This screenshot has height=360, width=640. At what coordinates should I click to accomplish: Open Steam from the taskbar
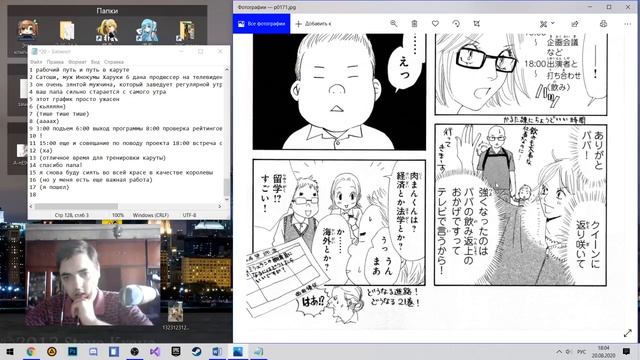click(196, 351)
